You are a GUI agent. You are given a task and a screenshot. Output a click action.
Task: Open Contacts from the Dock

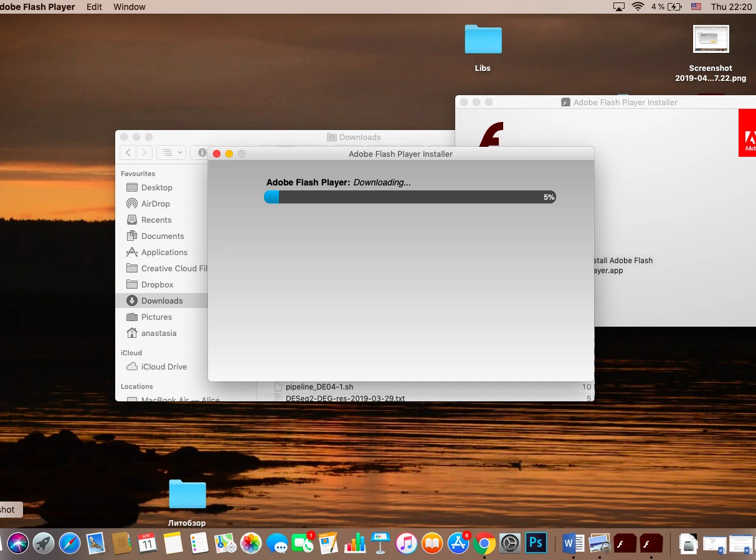click(121, 543)
